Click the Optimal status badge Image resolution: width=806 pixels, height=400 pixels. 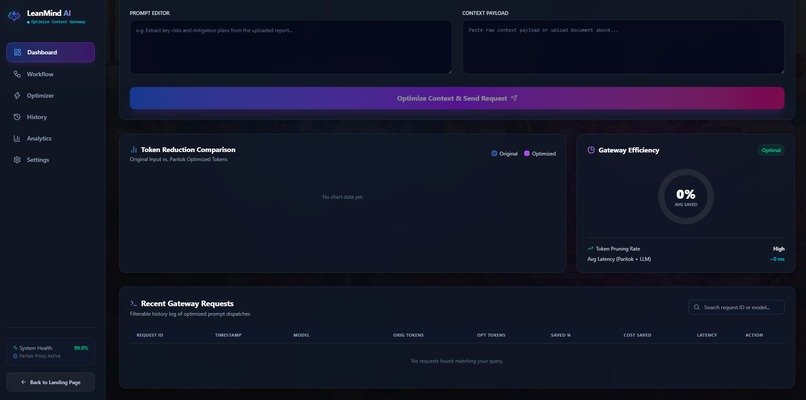click(x=771, y=150)
